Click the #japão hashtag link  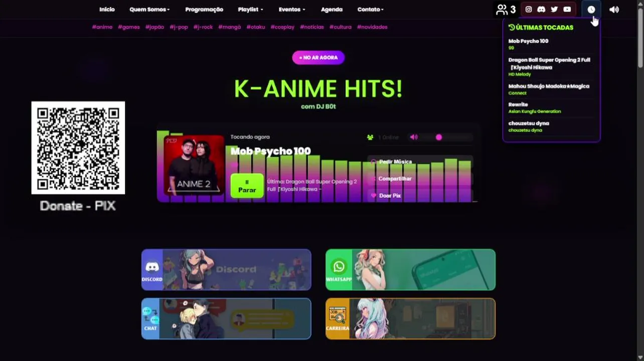[154, 27]
